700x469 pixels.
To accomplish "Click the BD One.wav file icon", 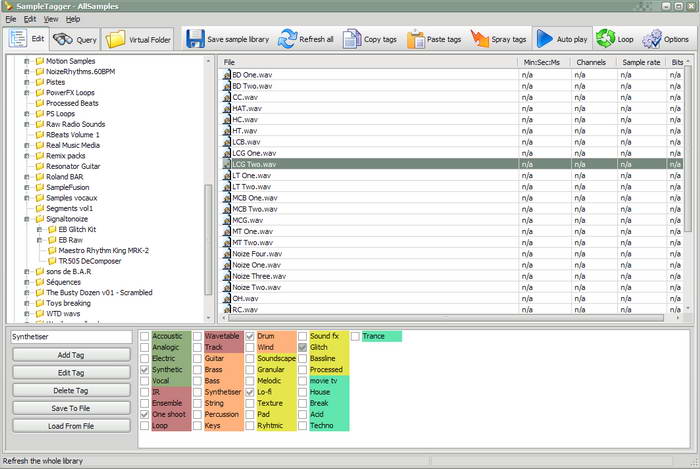I will 227,75.
